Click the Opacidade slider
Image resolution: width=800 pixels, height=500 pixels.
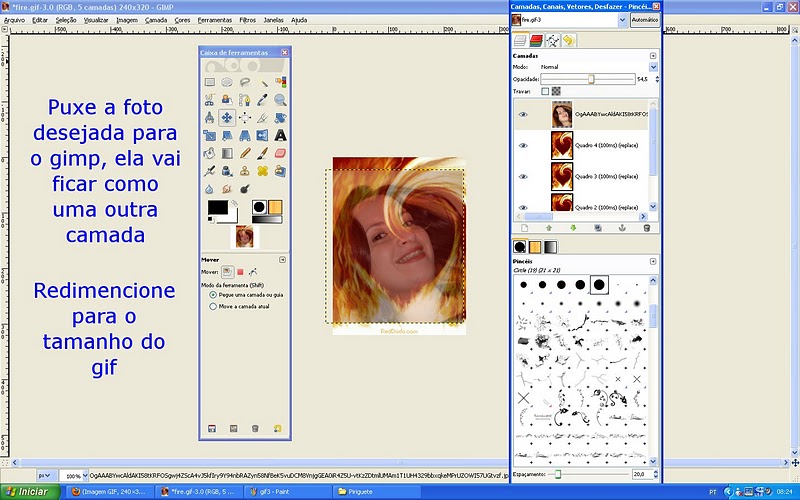588,79
